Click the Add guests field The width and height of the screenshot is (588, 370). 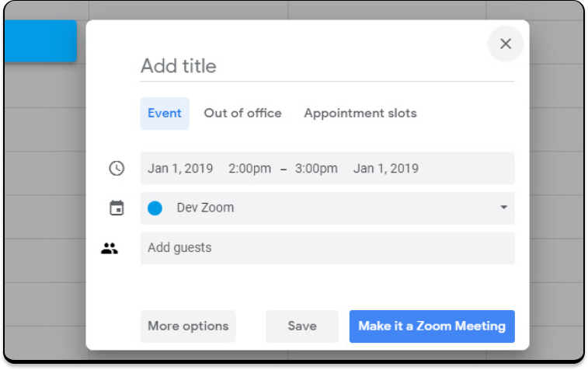coord(326,249)
